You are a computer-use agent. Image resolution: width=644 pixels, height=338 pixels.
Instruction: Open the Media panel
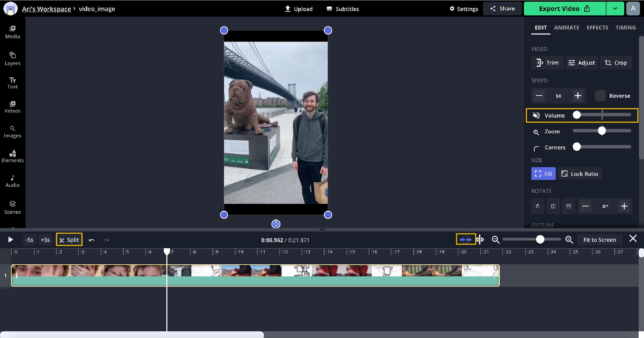click(12, 32)
